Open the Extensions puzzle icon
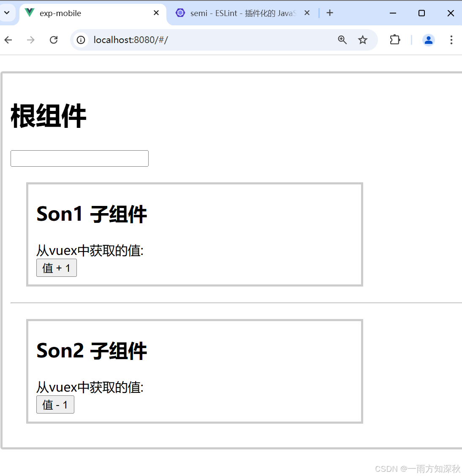The width and height of the screenshot is (462, 476). click(395, 40)
